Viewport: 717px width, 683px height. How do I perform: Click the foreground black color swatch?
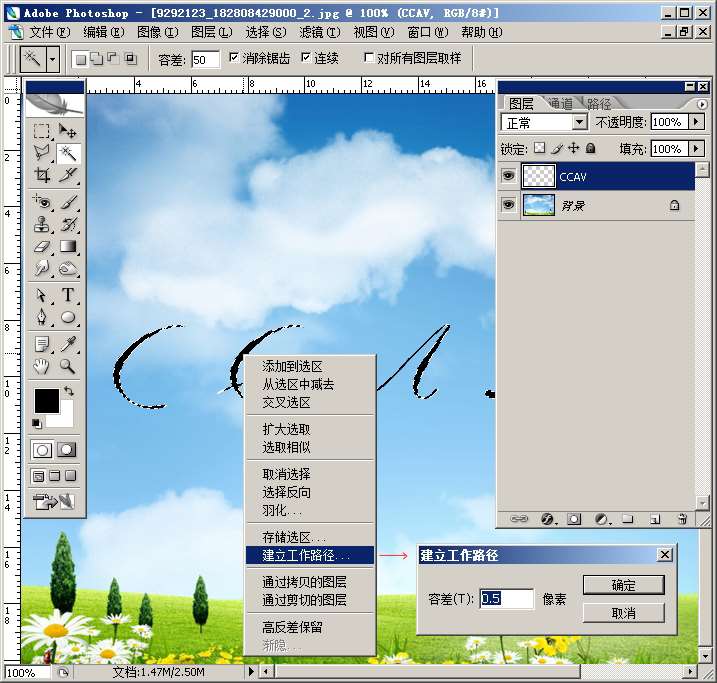coord(47,401)
